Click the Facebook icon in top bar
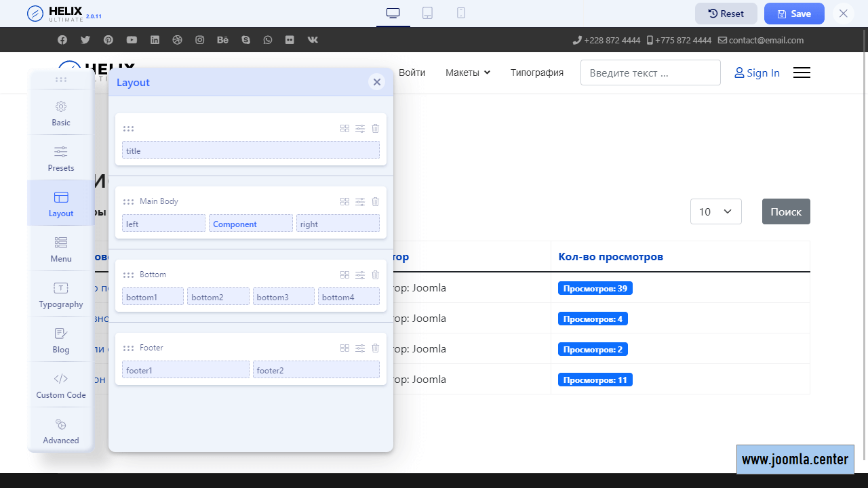Screen dimensions: 868x488 pos(62,40)
